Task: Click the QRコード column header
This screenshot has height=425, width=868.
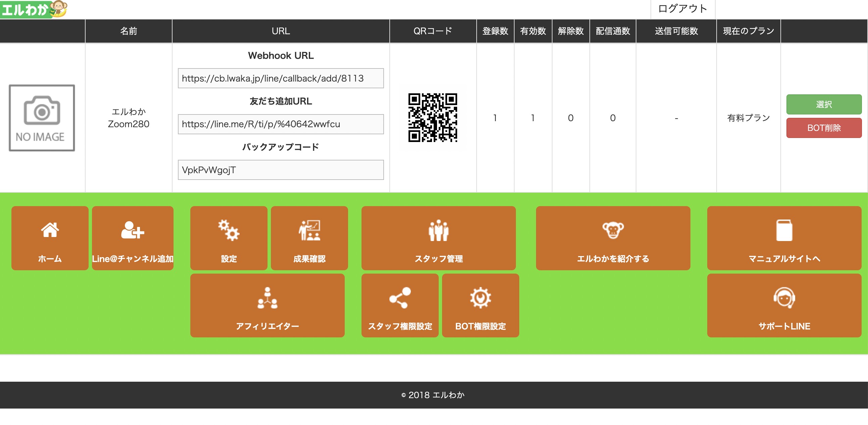Action: tap(433, 31)
